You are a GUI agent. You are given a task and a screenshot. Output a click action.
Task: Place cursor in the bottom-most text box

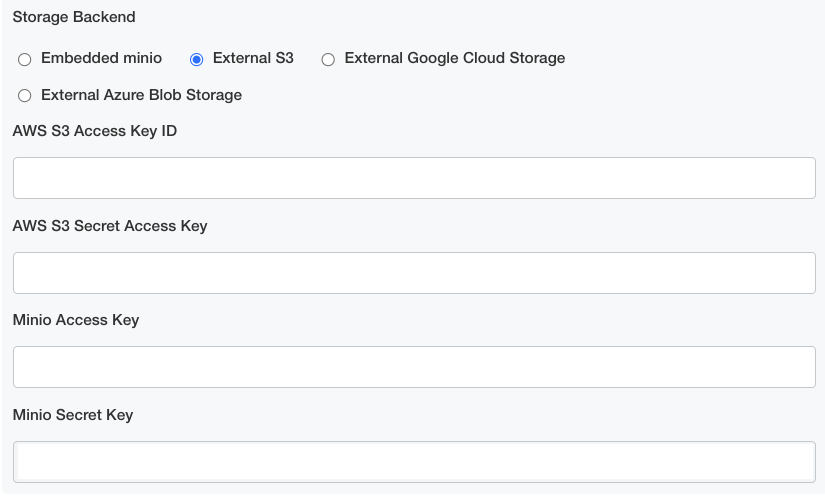pos(414,462)
